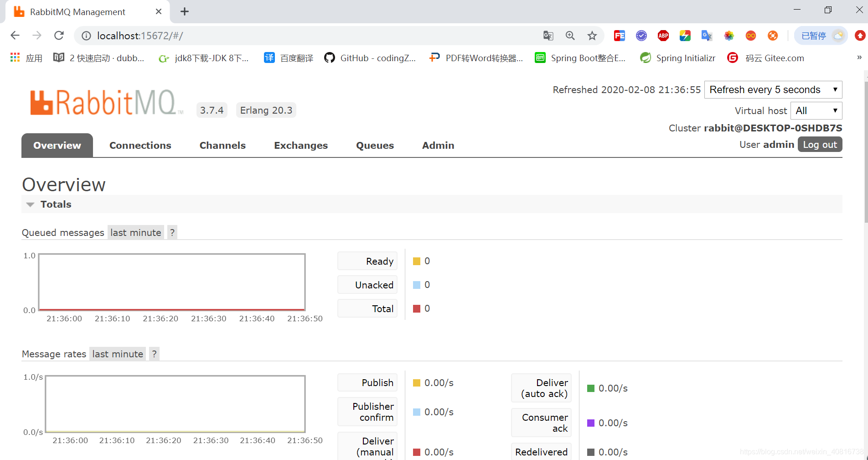Click the Erlang 20.3 version label
868x460 pixels.
tap(266, 110)
